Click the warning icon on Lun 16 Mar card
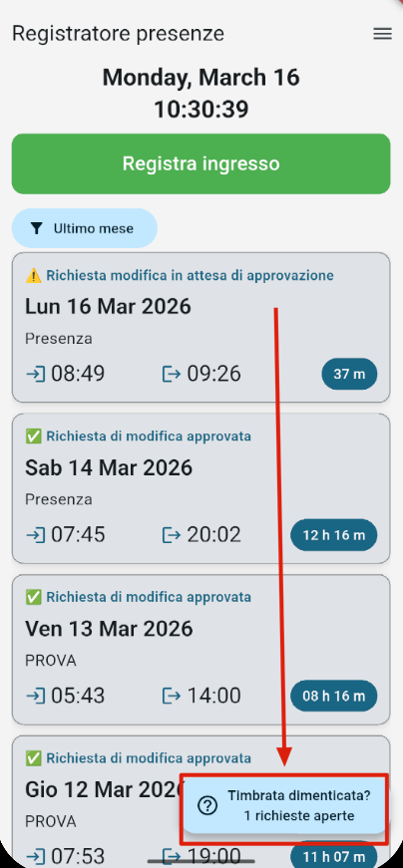 coord(33,275)
